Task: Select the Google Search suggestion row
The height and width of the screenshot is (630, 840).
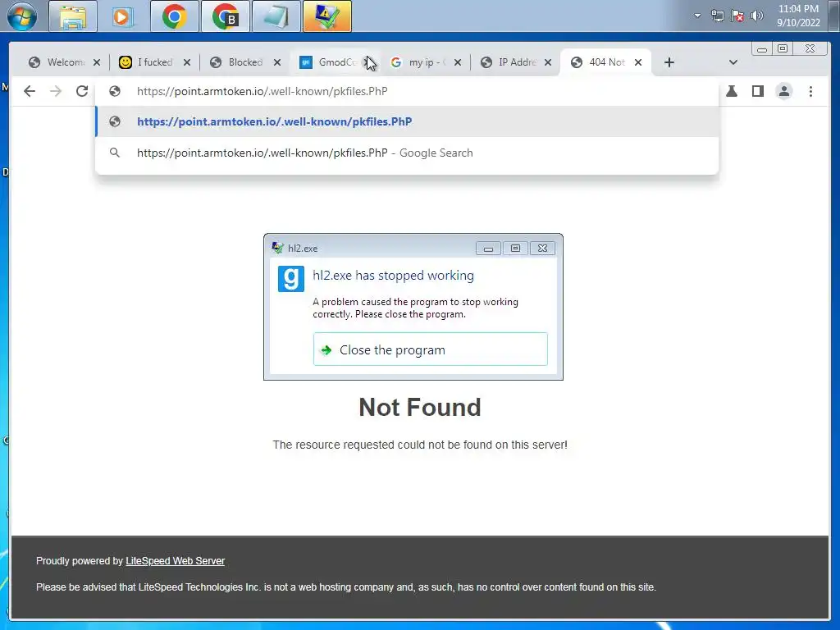Action: pos(407,153)
